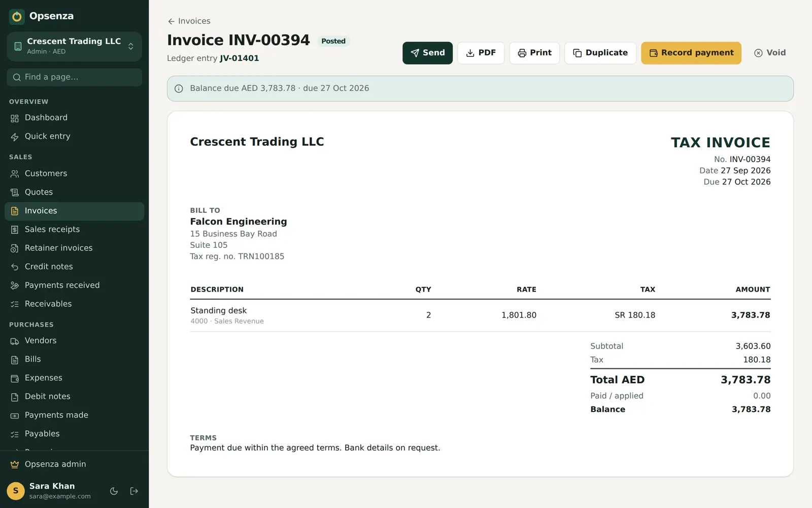Click the Retainer invoices icon
Image resolution: width=812 pixels, height=508 pixels.
[15, 248]
